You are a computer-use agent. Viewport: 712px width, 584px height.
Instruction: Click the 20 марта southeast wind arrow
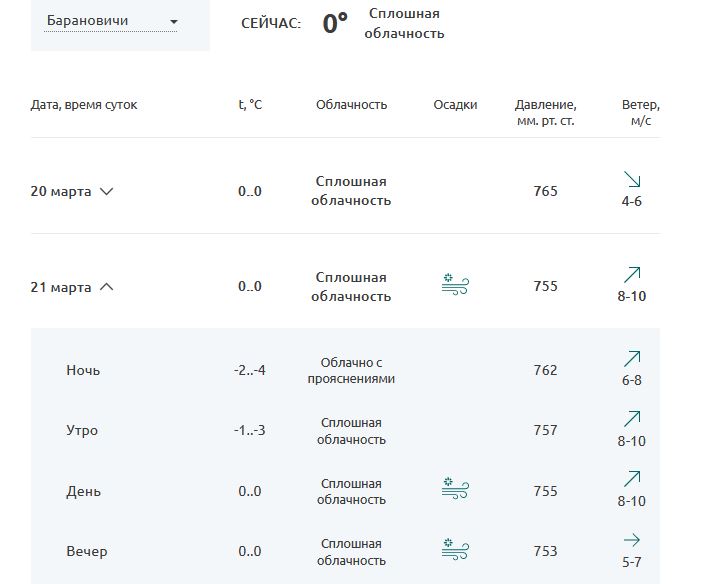[x=632, y=179]
